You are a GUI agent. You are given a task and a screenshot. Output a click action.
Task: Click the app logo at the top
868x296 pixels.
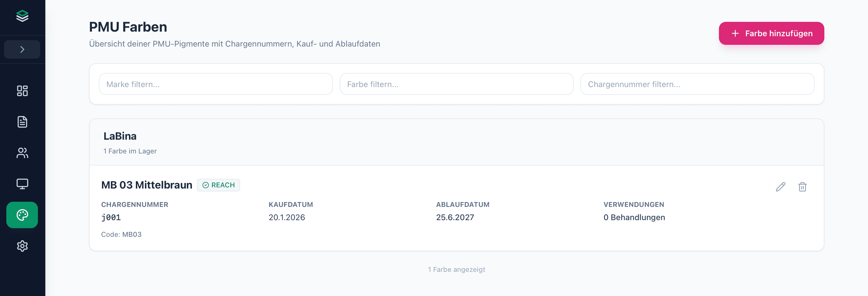[22, 16]
